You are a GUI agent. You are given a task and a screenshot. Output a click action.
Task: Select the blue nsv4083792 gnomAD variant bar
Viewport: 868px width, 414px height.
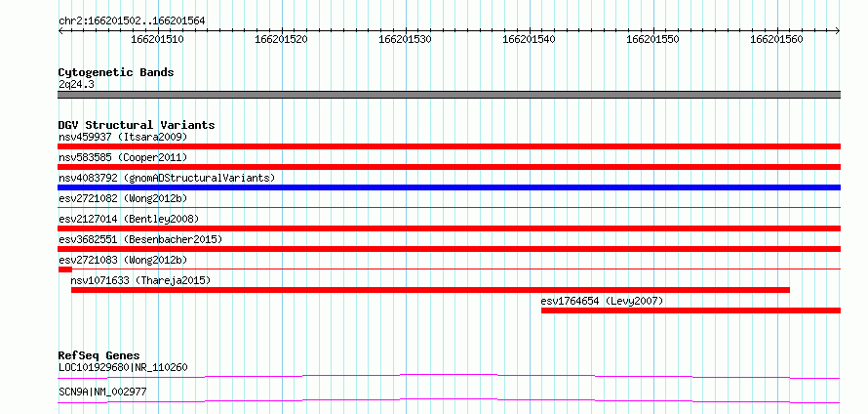click(449, 187)
